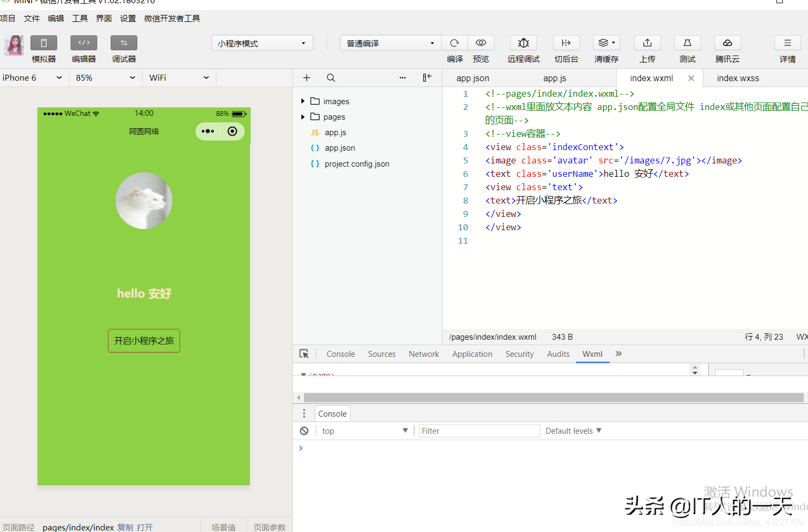Toggle the simulator panel button
Viewport: 808px width, 532px height.
[x=44, y=43]
